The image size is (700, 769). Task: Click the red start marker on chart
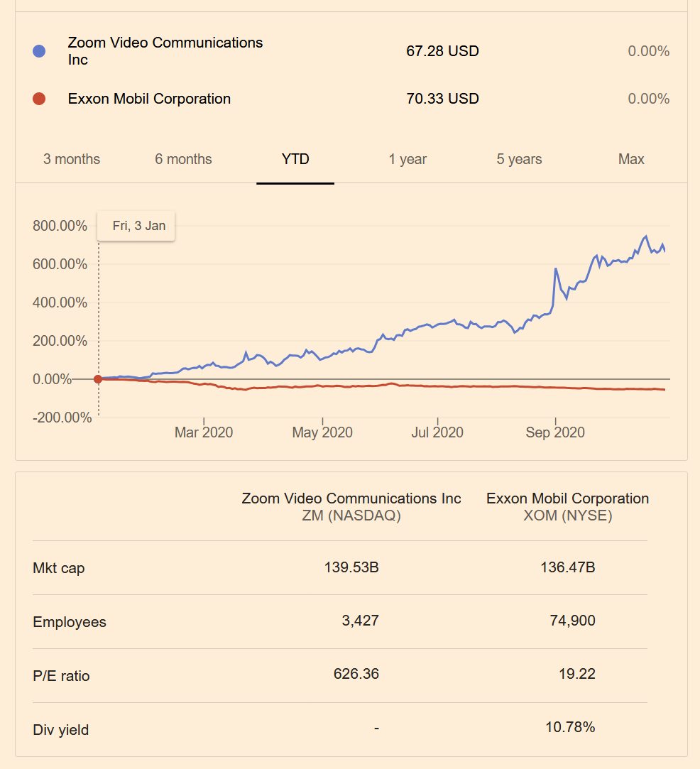(x=98, y=379)
